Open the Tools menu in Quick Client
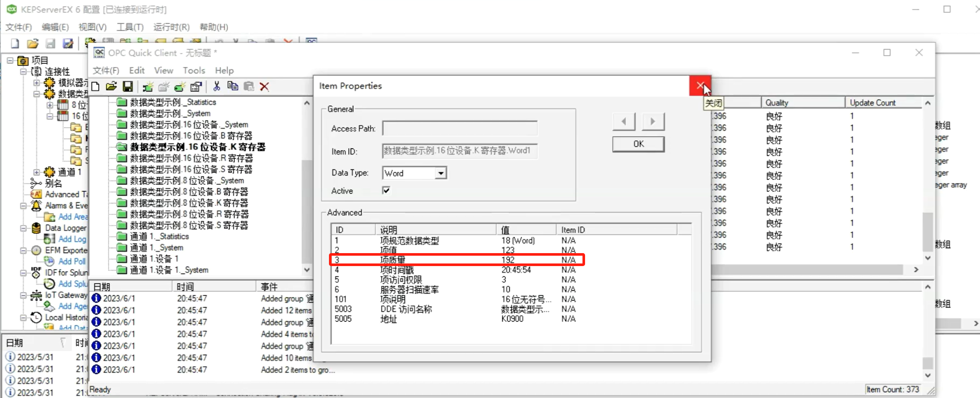This screenshot has height=398, width=980. [194, 70]
